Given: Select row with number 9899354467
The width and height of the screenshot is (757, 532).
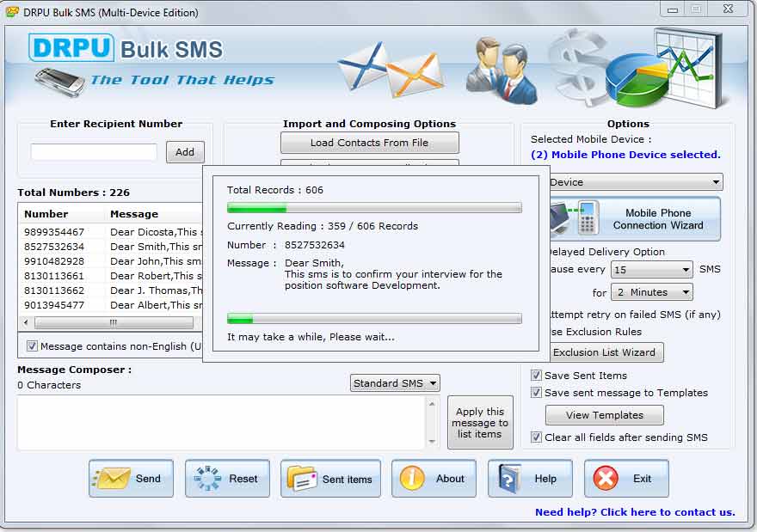Looking at the screenshot, I should 111,232.
